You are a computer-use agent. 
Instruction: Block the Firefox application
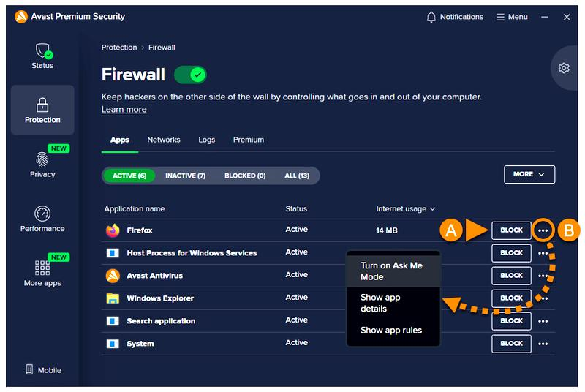point(511,230)
